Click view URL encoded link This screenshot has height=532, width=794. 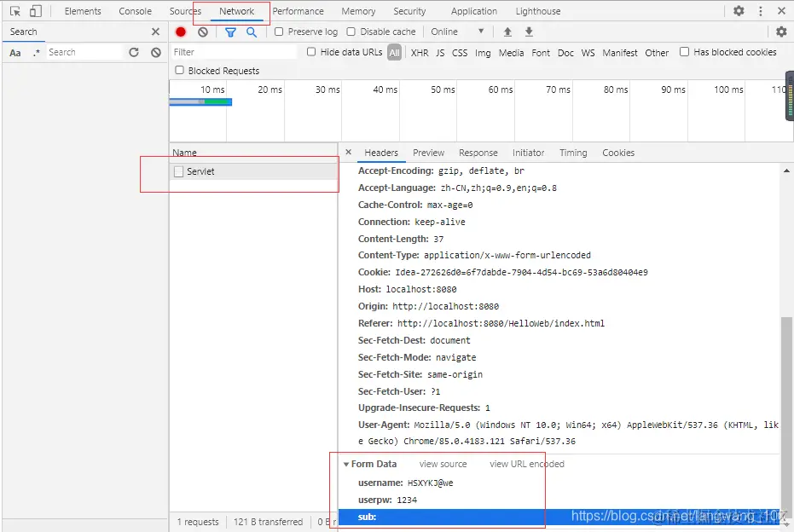coord(527,464)
